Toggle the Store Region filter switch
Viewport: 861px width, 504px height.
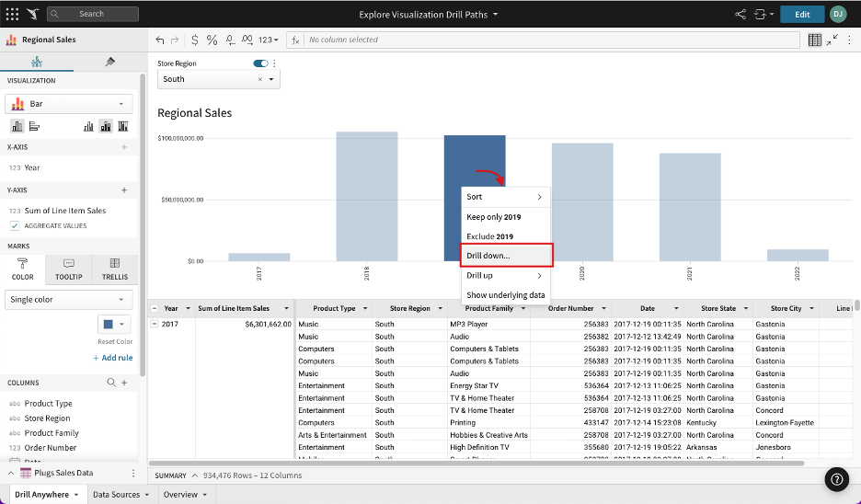pos(260,63)
